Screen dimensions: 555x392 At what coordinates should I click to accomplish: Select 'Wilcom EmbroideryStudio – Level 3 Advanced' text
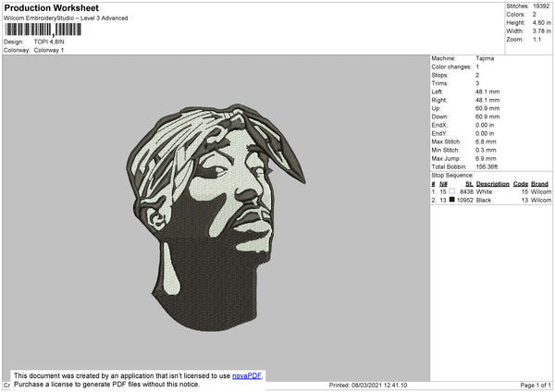tap(66, 18)
